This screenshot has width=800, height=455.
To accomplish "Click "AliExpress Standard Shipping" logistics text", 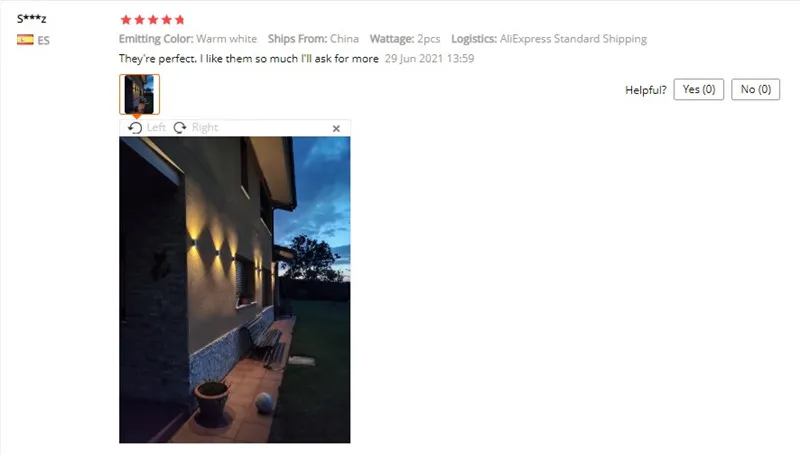I will coord(573,39).
